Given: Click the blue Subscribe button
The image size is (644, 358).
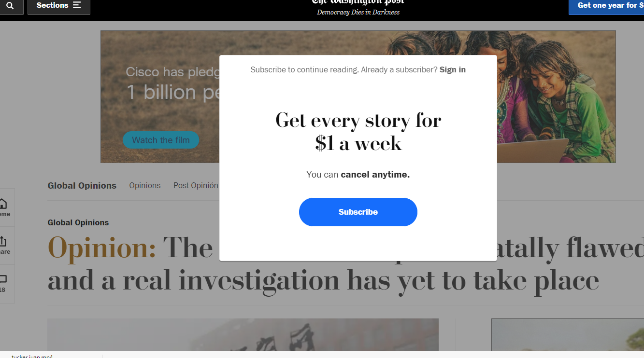Looking at the screenshot, I should [x=358, y=212].
